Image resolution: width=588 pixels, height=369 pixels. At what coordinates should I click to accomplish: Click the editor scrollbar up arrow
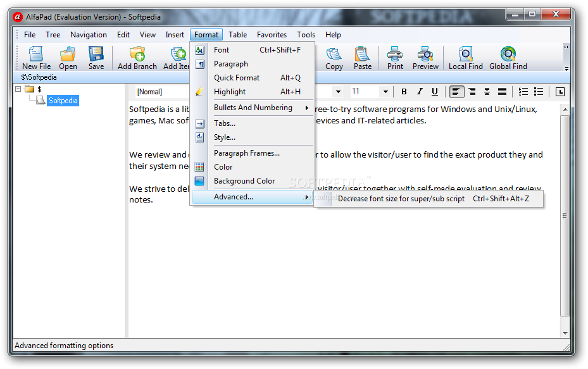(565, 109)
